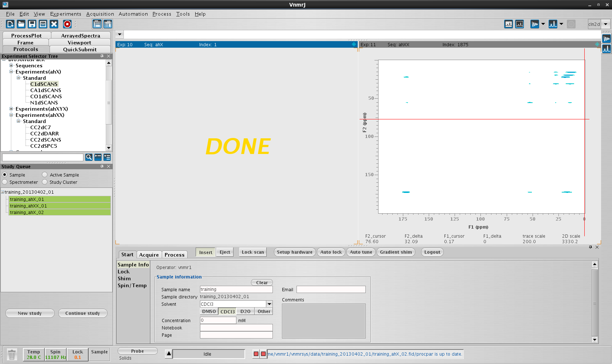Select the Spectrometer radio button
Image resolution: width=612 pixels, height=364 pixels.
pyautogui.click(x=5, y=182)
